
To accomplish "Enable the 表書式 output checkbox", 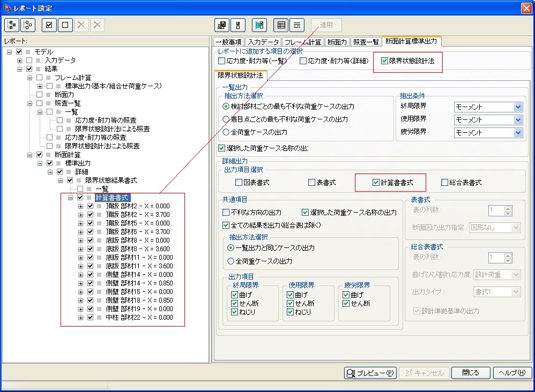I will point(311,183).
